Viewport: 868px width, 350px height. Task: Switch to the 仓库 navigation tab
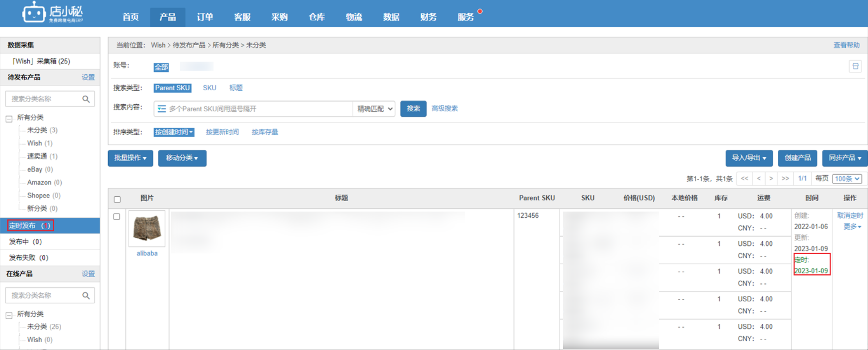click(x=316, y=17)
